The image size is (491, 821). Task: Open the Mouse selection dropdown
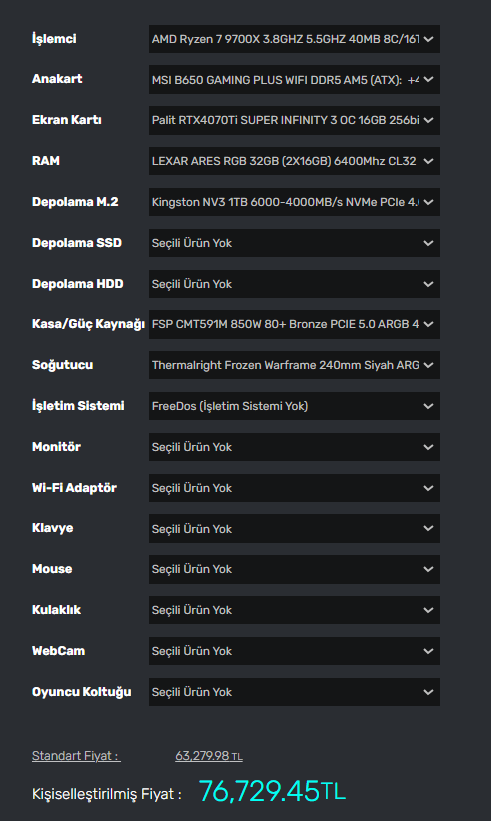tap(294, 569)
